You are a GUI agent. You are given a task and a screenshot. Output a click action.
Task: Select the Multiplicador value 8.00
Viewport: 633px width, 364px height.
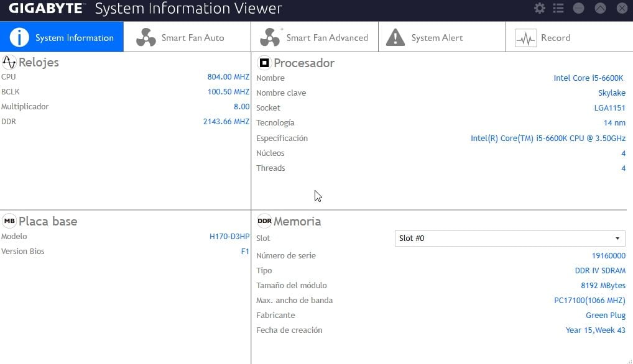[241, 106]
